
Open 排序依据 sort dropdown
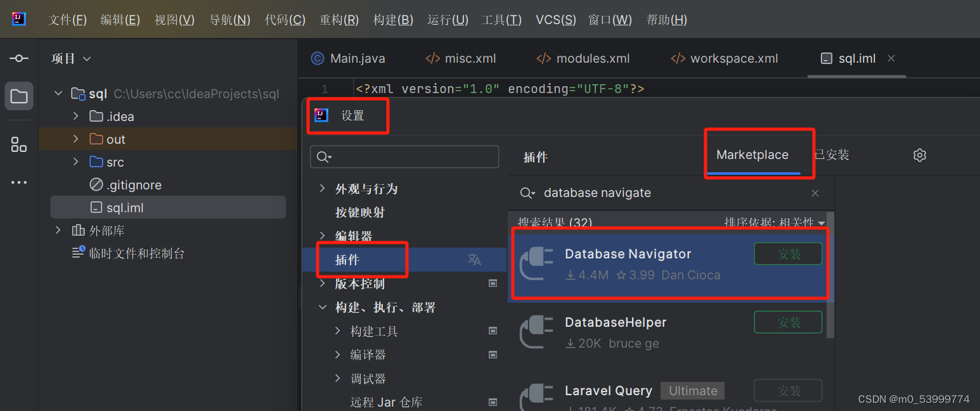coord(775,222)
